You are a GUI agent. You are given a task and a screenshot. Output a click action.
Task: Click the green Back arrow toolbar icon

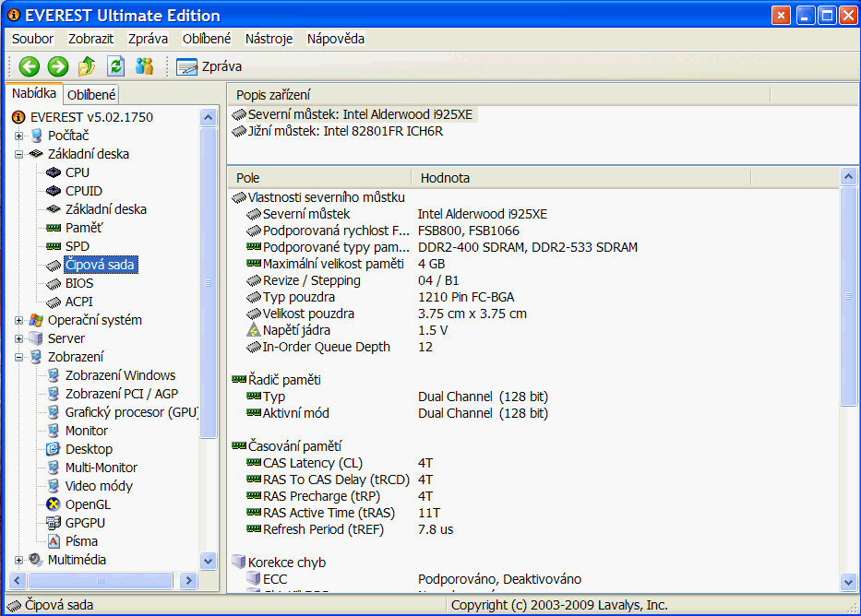[x=30, y=66]
